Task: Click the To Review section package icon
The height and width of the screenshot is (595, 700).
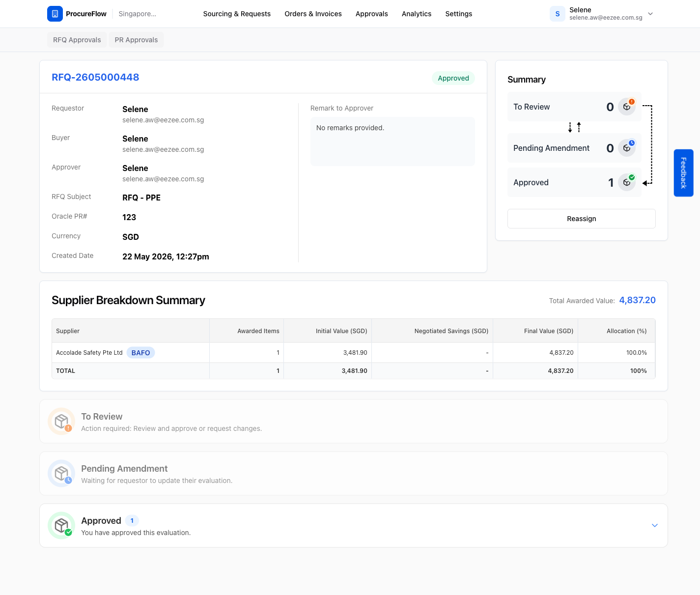Action: click(x=61, y=422)
